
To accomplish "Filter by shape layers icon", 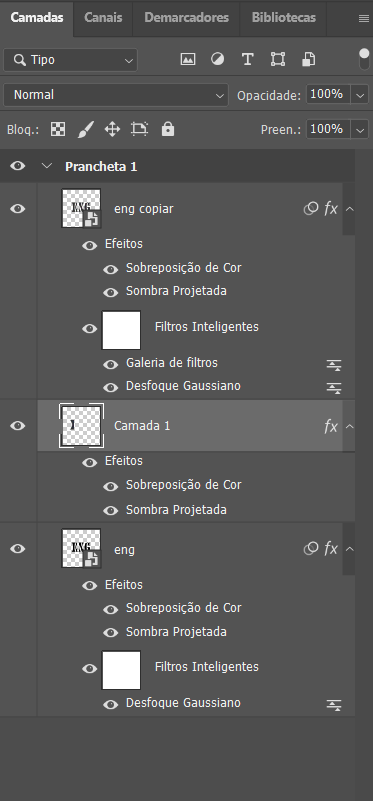I will [x=278, y=59].
